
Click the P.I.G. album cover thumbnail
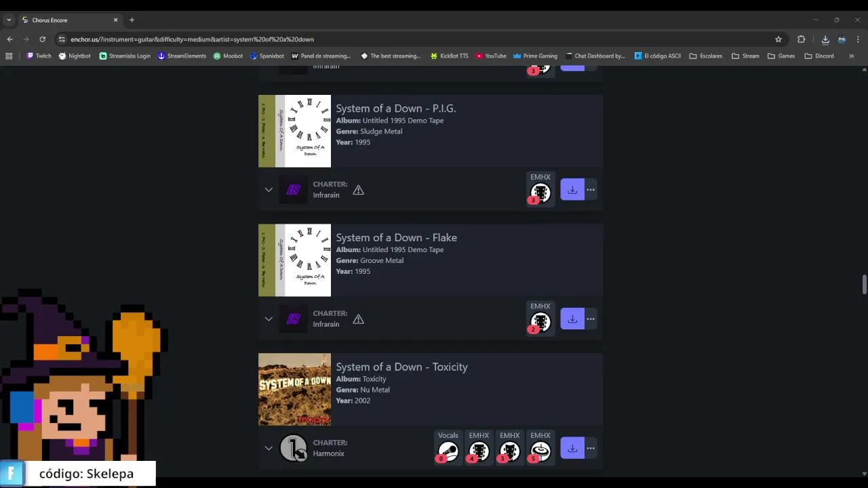point(294,131)
